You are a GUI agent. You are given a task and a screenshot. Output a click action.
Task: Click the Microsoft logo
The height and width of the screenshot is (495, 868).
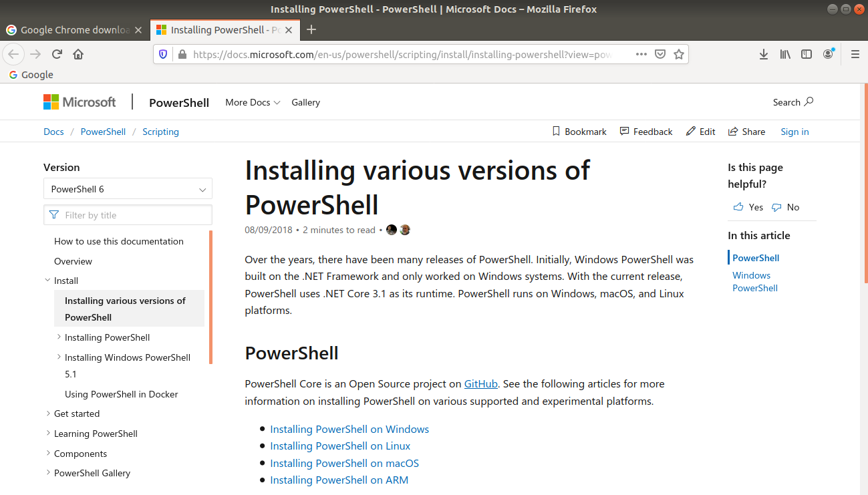point(80,102)
